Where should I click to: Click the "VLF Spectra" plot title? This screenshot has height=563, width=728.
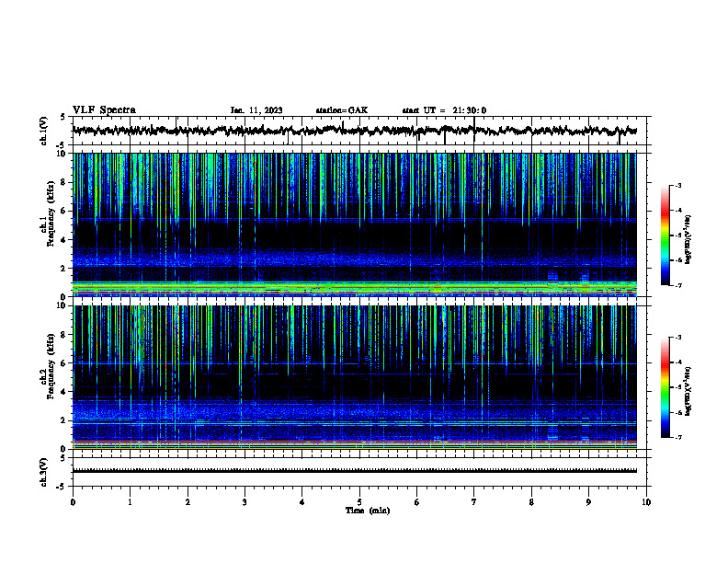click(x=104, y=110)
